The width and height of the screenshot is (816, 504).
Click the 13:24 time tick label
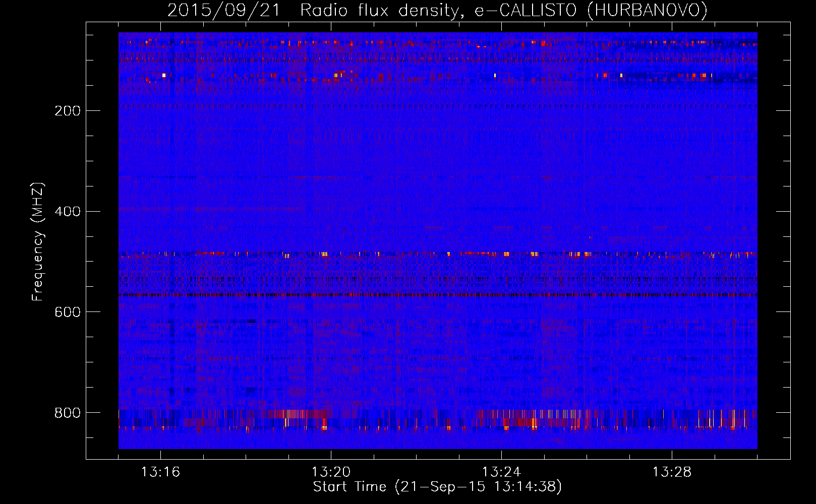(x=501, y=472)
